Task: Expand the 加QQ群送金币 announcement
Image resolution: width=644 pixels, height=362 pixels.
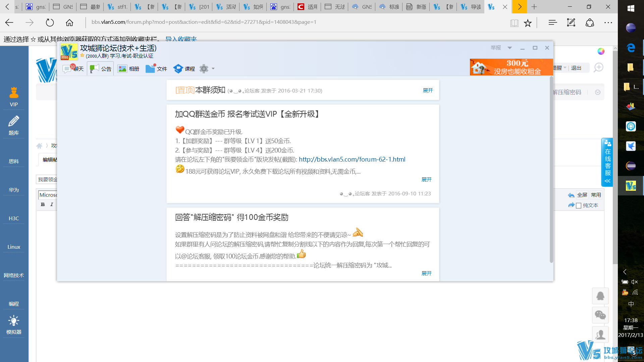Action: pyautogui.click(x=426, y=179)
